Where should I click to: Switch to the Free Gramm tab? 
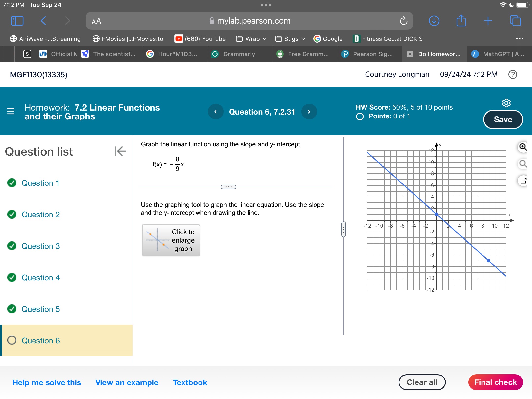coord(304,54)
